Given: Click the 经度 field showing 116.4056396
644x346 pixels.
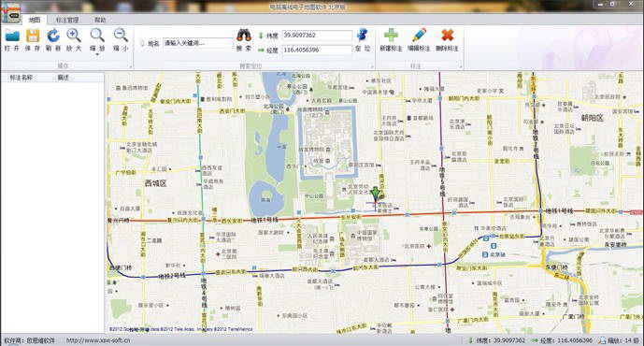Looking at the screenshot, I should point(317,50).
